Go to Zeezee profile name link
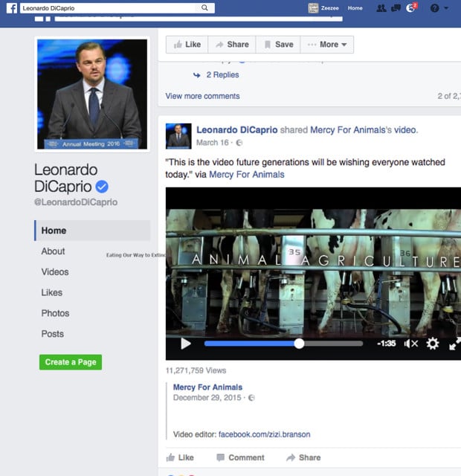Screen dimensions: 461x476 330,8
